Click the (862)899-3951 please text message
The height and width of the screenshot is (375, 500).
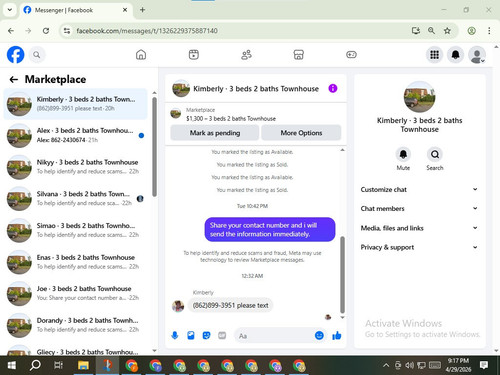coord(231,305)
